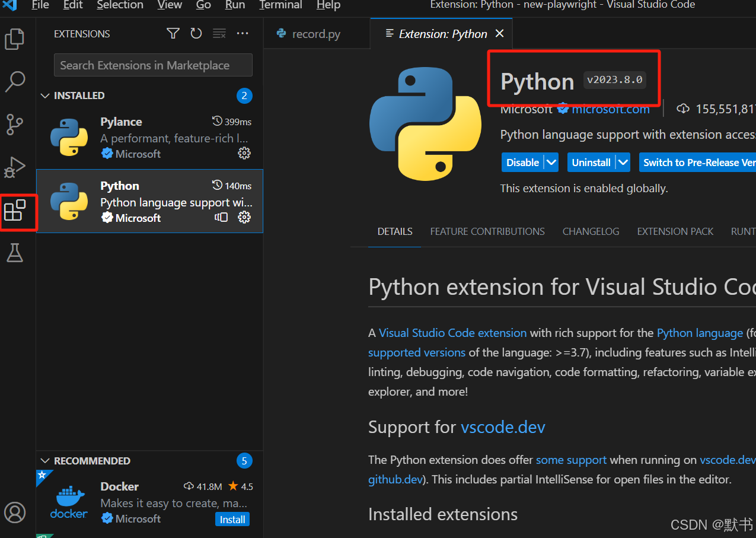Switch to the CHANGELOG tab

click(x=591, y=231)
